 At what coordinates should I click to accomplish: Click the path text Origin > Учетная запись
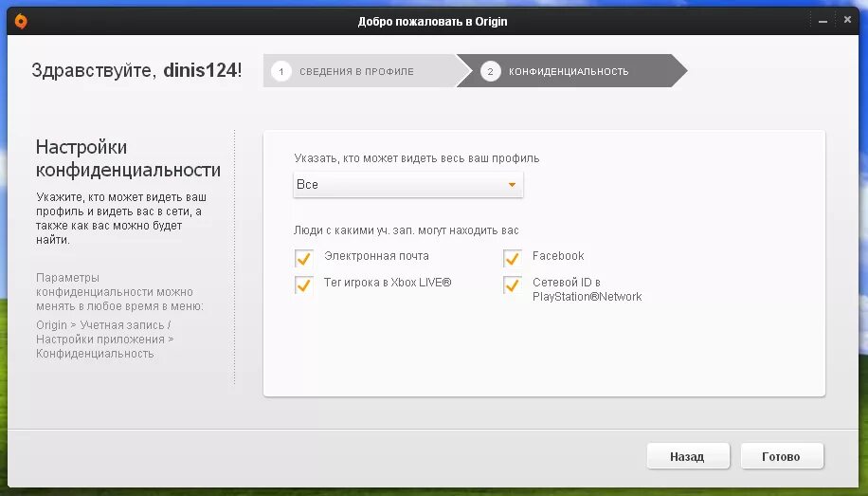(103, 324)
